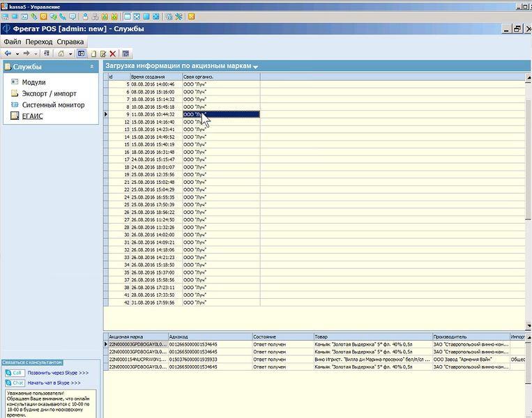Click the phone handset icon in the top toolbar
Screen dimensions: 532x418
tap(63, 16)
